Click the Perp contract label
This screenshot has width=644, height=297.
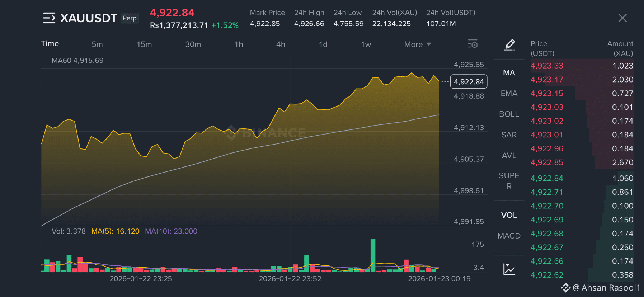point(130,18)
